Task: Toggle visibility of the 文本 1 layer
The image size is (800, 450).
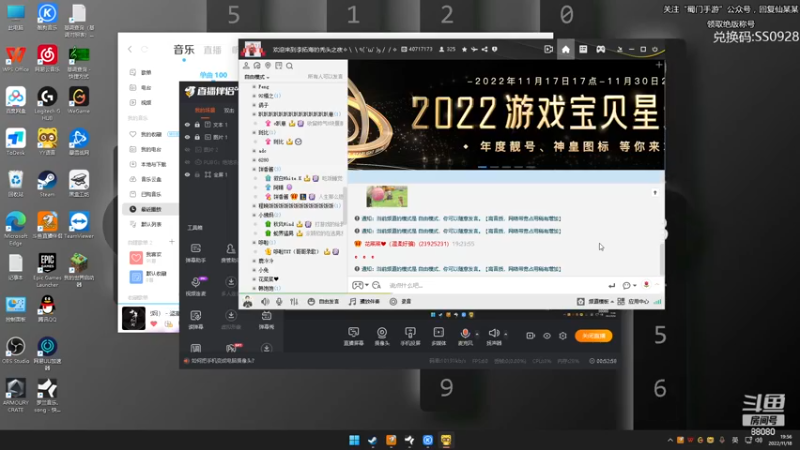Action: [x=187, y=124]
